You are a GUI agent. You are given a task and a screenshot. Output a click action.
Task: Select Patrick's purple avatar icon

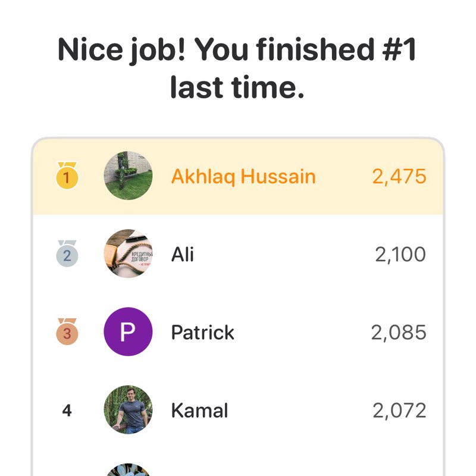[128, 332]
